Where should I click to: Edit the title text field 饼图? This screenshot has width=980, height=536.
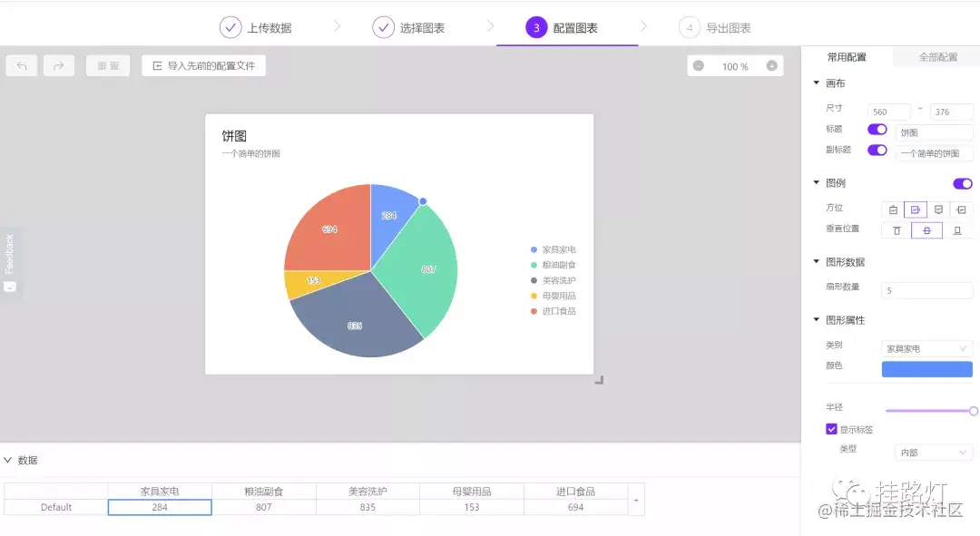tap(934, 132)
